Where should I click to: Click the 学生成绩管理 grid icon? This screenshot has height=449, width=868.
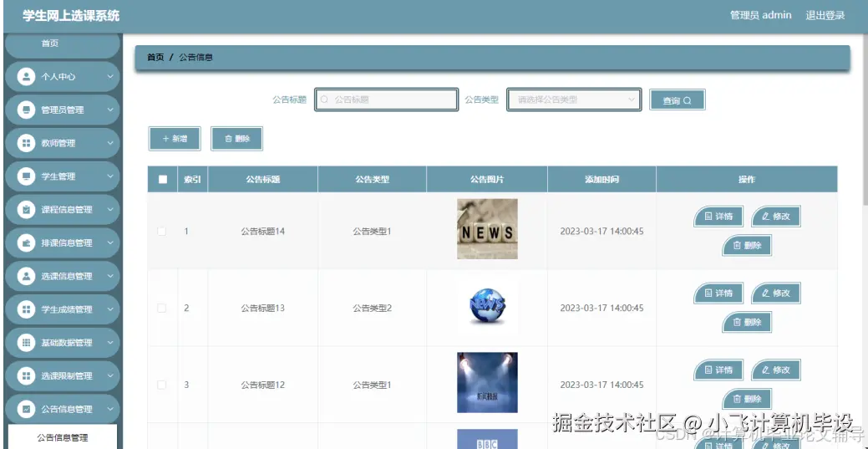click(x=26, y=309)
